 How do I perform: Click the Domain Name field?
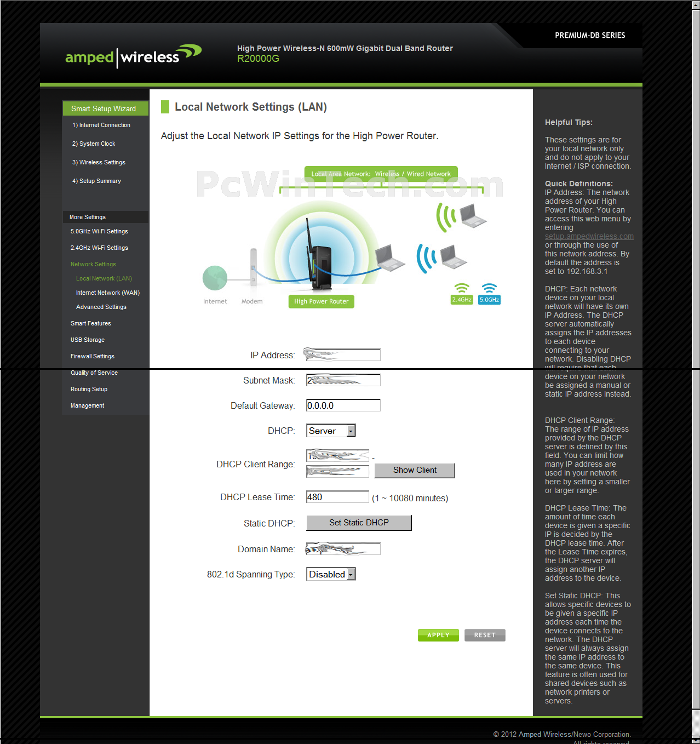tap(343, 549)
